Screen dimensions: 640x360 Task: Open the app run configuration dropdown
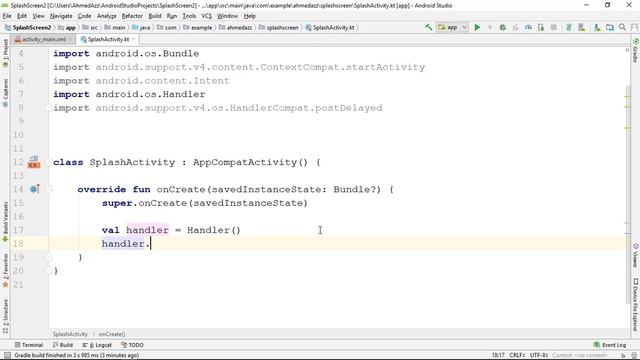452,27
